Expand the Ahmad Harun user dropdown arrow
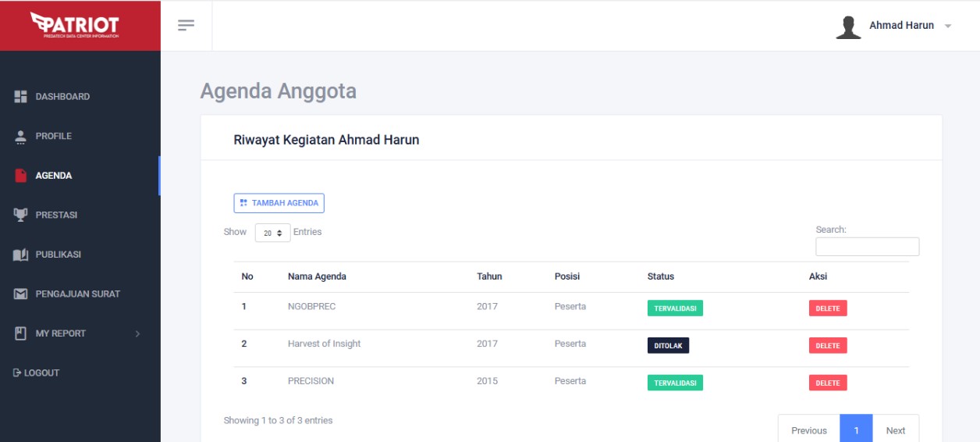 (x=948, y=27)
